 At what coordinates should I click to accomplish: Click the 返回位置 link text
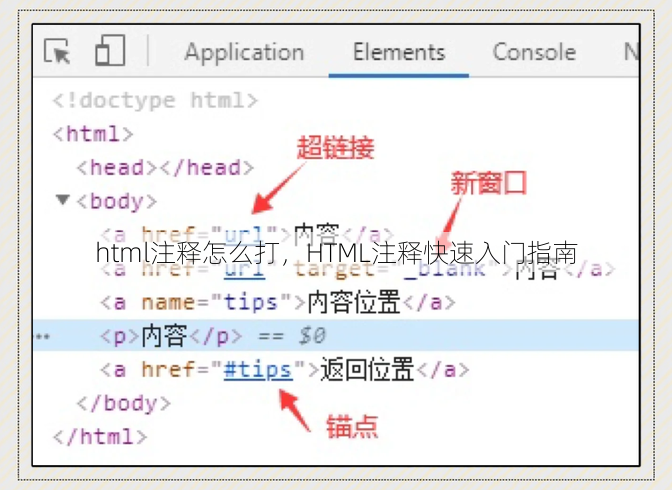[367, 369]
